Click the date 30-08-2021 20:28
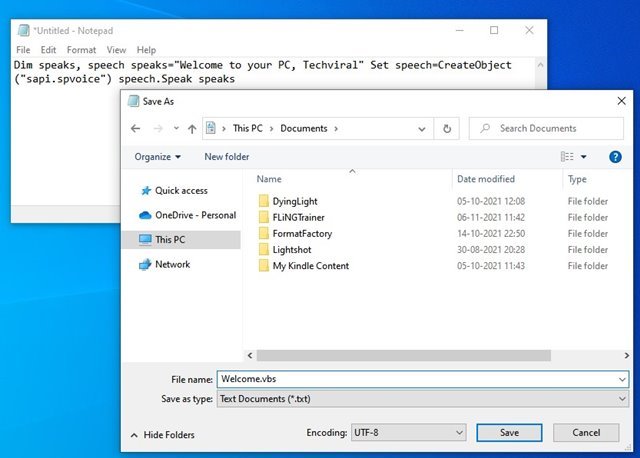640x458 pixels. tap(491, 250)
